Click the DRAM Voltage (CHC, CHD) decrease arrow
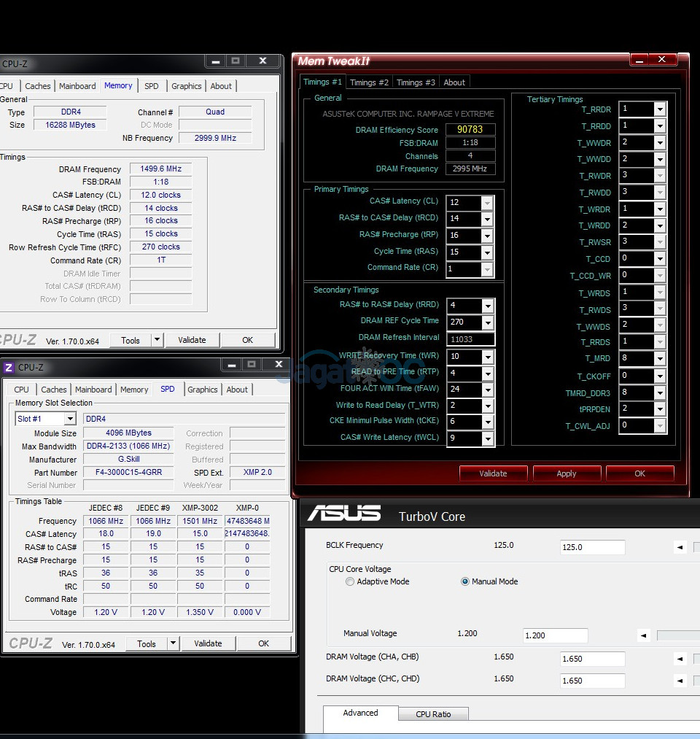This screenshot has height=739, width=700. pos(680,681)
